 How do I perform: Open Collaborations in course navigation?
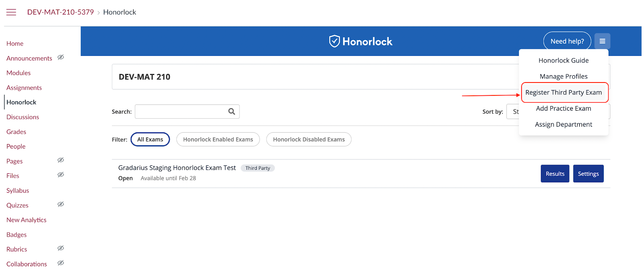(27, 264)
